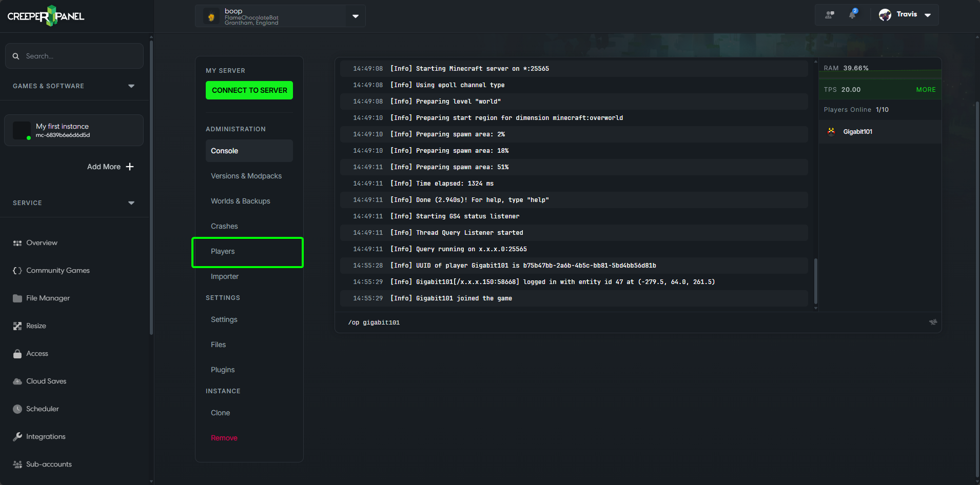Expand the boop server selector dropdown

pos(355,16)
